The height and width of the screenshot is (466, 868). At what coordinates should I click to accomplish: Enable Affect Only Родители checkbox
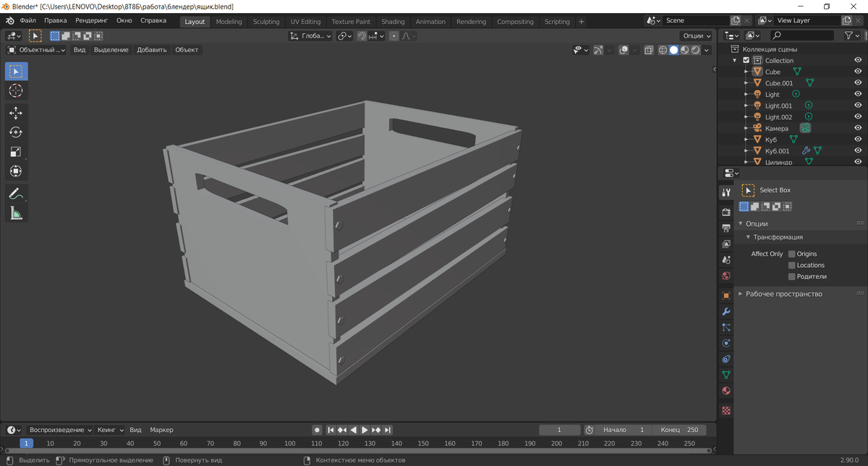792,276
